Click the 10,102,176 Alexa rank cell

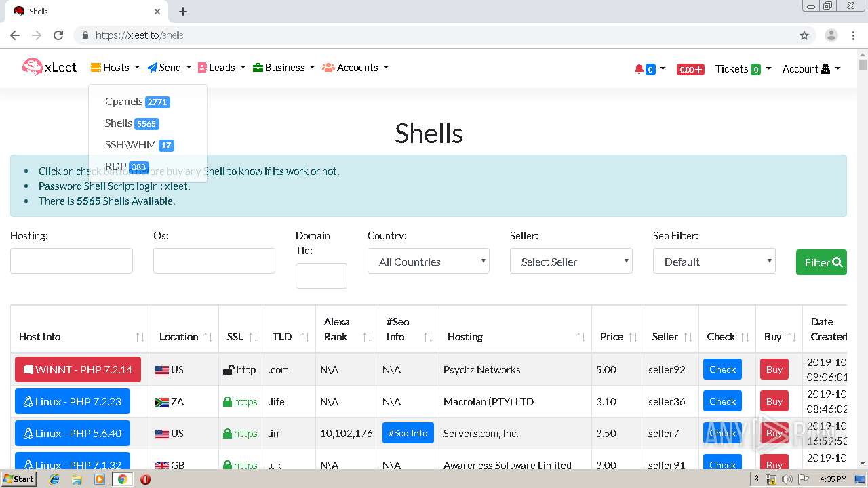point(347,433)
